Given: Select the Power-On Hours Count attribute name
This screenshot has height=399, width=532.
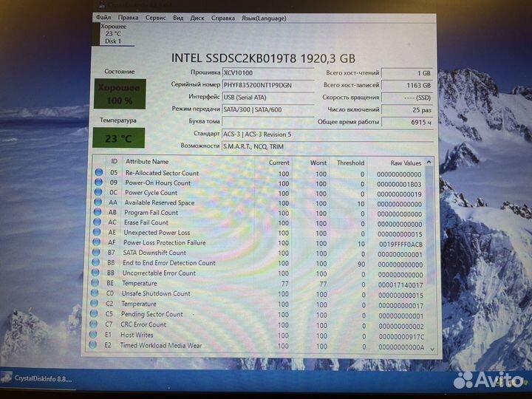Looking at the screenshot, I should 158,183.
